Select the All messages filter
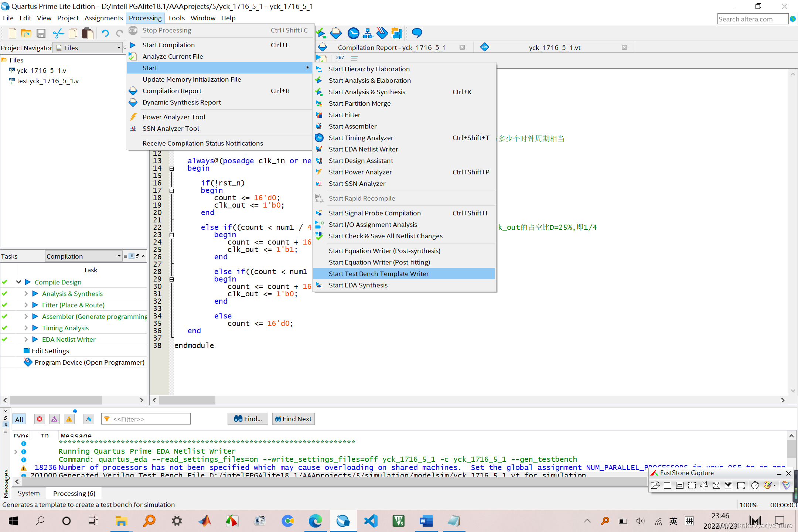 (x=19, y=419)
